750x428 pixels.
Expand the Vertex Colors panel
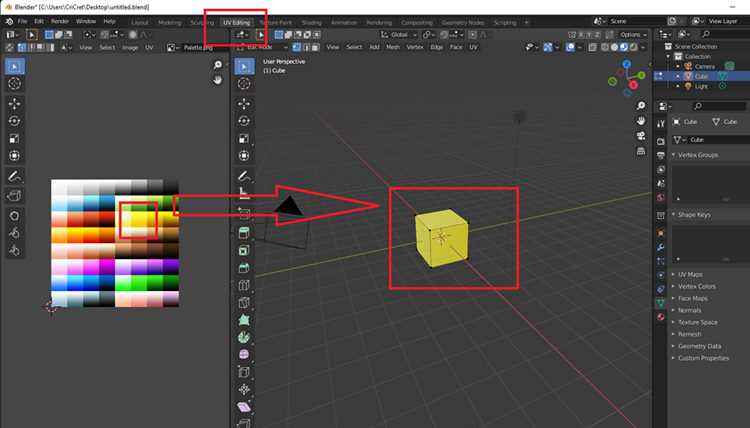pyautogui.click(x=696, y=286)
